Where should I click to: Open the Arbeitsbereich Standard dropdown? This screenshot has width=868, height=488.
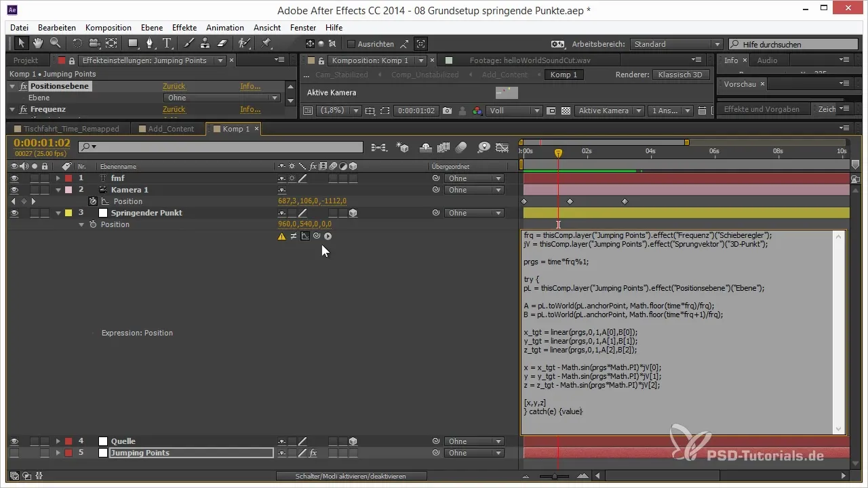[676, 44]
